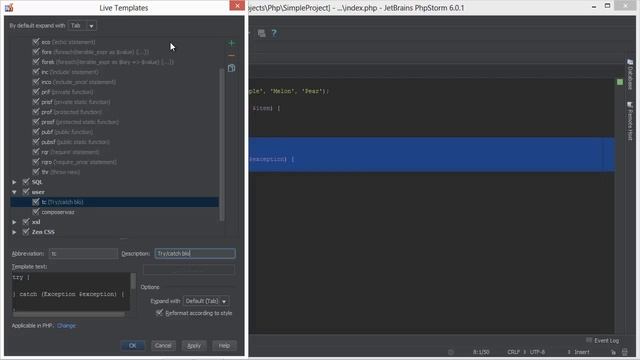Open Help for Live Templates
The height and width of the screenshot is (360, 640).
pyautogui.click(x=224, y=346)
